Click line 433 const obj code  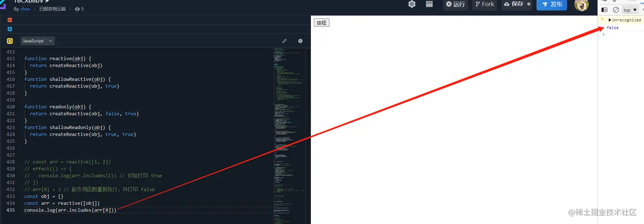(44, 196)
